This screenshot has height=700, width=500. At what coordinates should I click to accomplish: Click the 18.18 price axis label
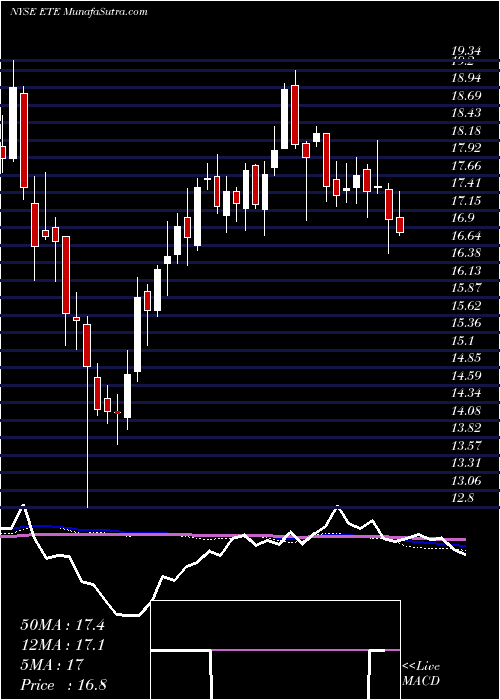coord(466,131)
